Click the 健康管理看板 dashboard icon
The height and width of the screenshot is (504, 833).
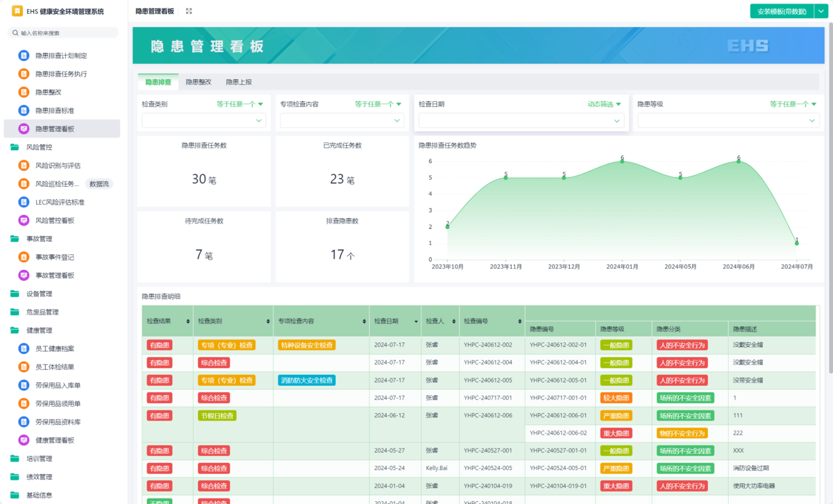point(24,440)
